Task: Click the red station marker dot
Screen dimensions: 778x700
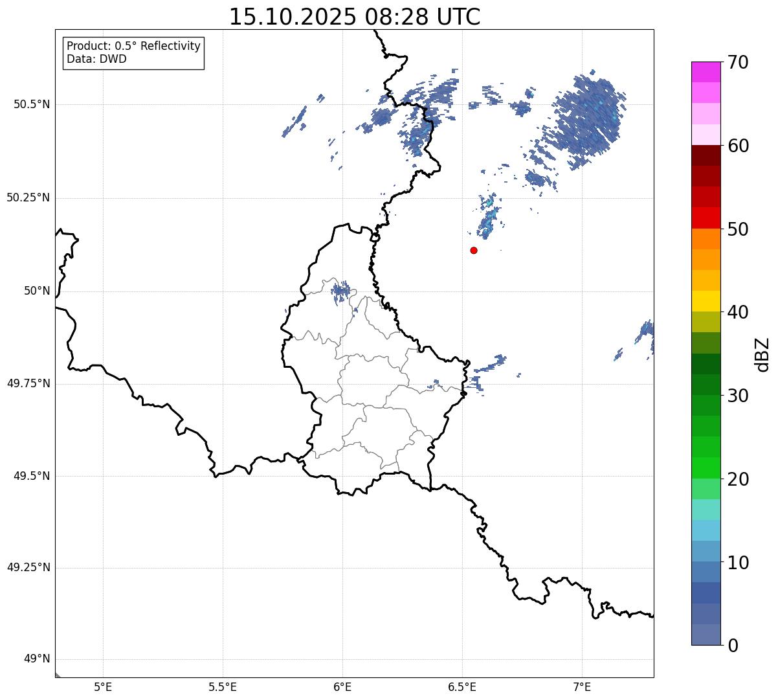Action: click(x=474, y=250)
